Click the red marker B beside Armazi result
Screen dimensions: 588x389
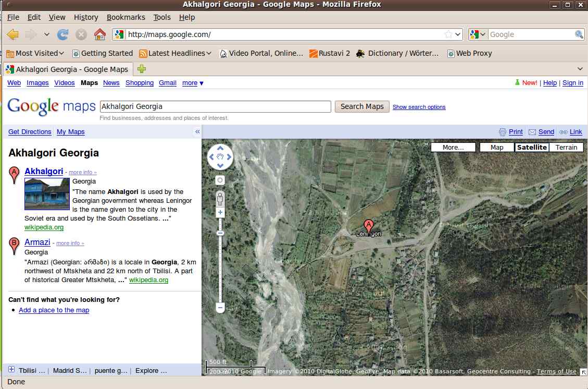(14, 246)
